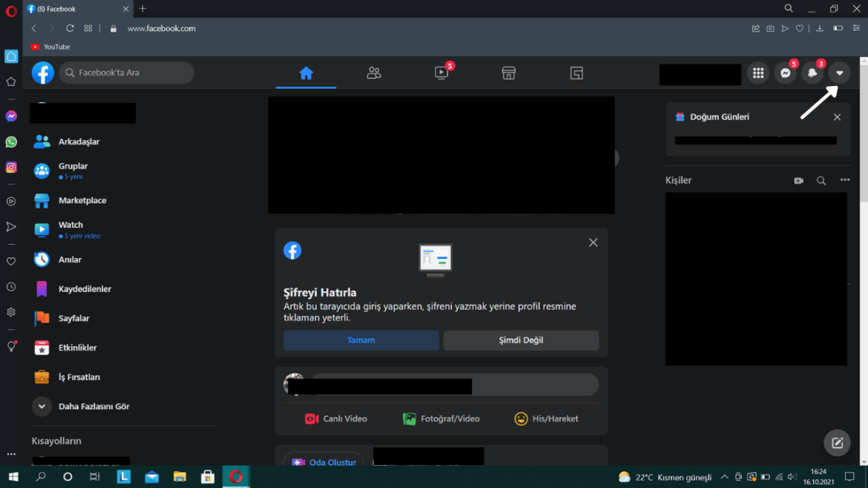Open the account dropdown arrow
Viewport: 868px width, 488px height.
coord(839,73)
